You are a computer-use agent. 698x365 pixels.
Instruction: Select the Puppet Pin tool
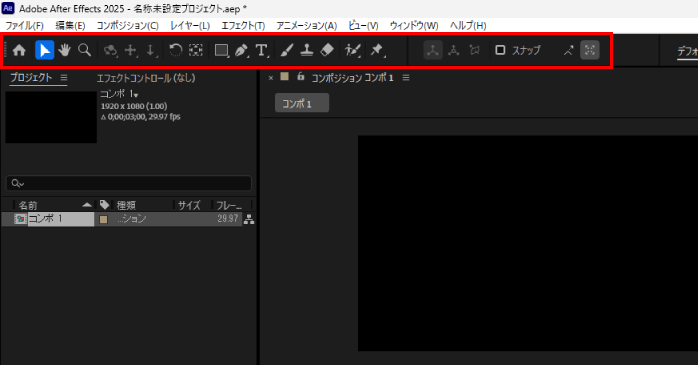(377, 50)
